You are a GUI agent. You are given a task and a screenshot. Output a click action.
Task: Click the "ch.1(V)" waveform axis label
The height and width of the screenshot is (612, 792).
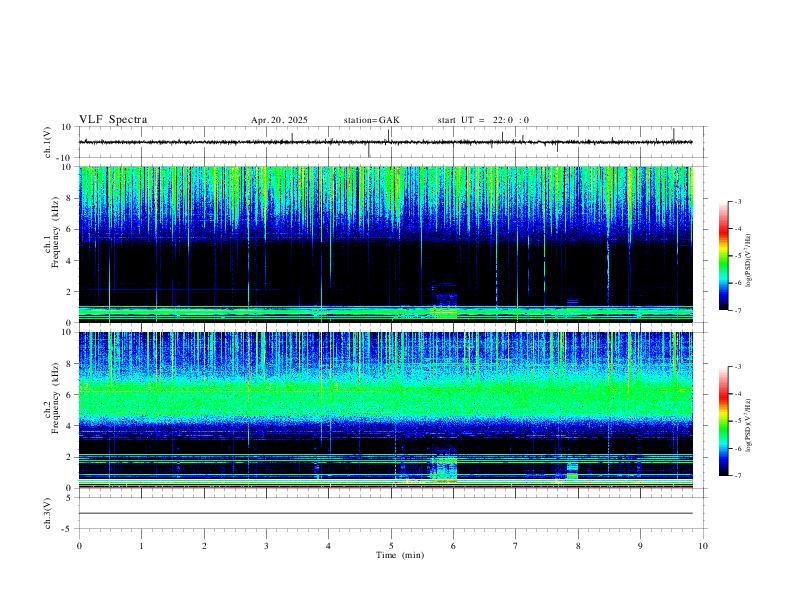[48, 142]
